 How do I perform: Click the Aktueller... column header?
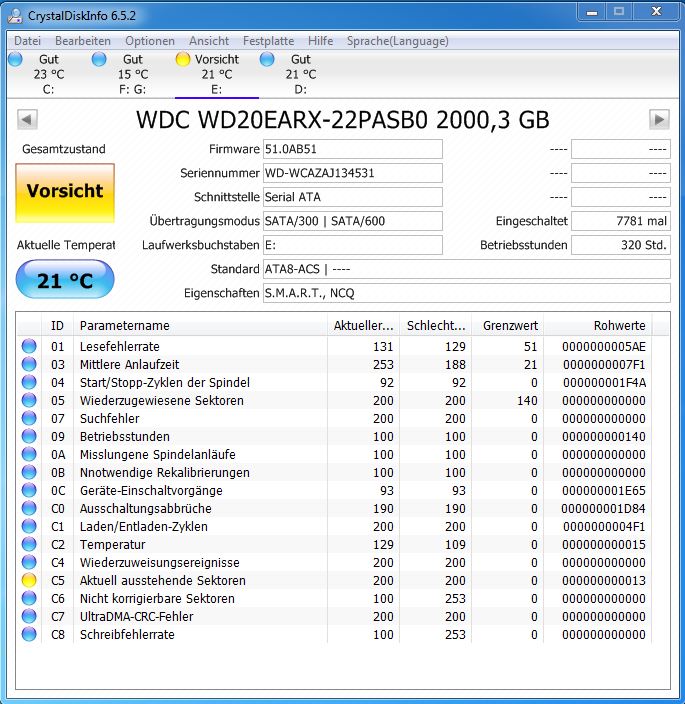point(364,325)
